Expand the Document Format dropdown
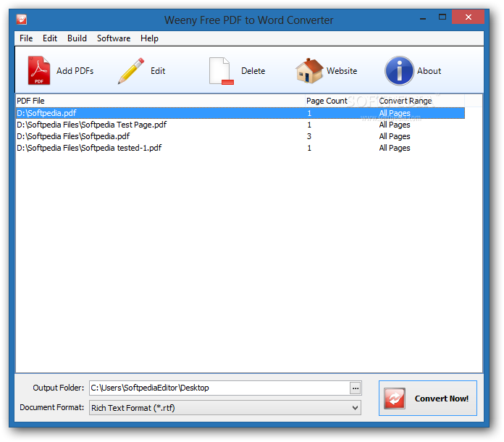This screenshot has width=504, height=442. pyautogui.click(x=355, y=408)
